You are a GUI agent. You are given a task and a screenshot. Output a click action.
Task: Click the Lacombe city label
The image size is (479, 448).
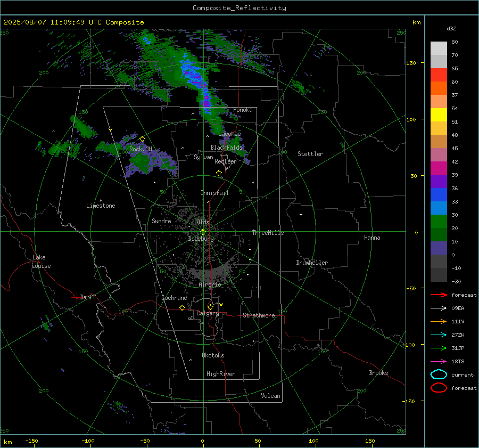tap(229, 134)
